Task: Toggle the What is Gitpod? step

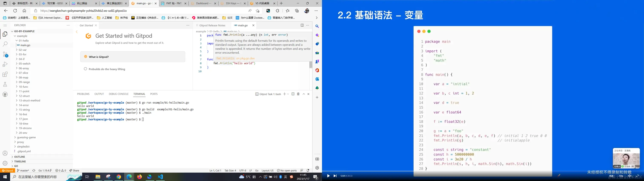Action: coord(85,57)
